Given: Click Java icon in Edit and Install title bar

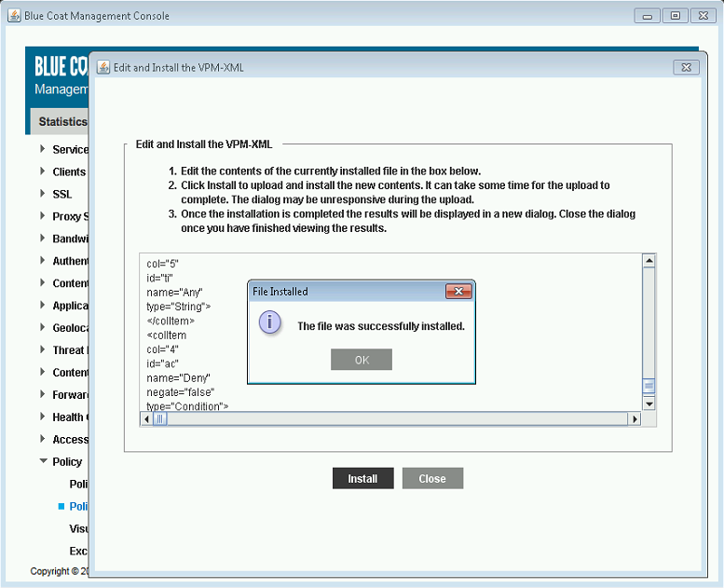Looking at the screenshot, I should [x=103, y=67].
